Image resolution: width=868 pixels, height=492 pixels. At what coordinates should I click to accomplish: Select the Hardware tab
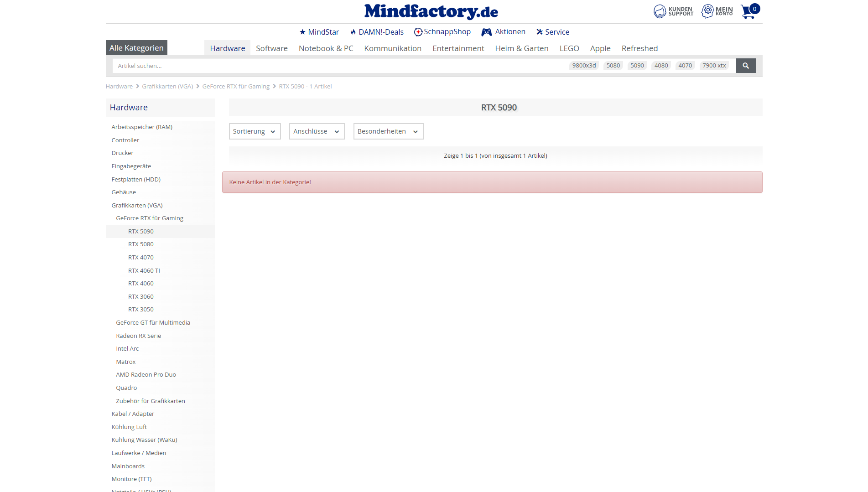[227, 48]
